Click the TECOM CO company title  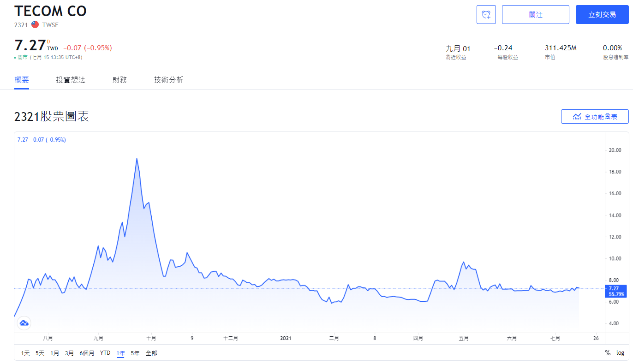coord(50,11)
